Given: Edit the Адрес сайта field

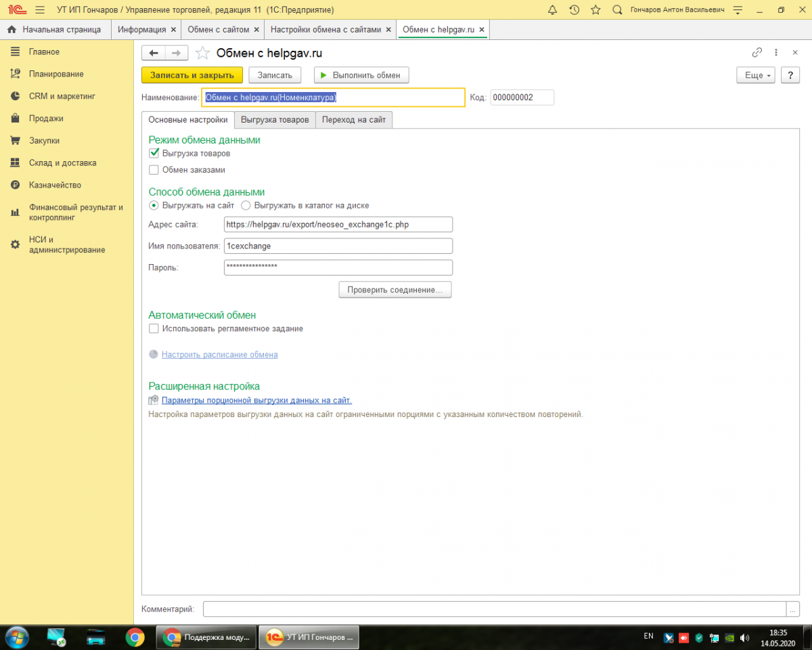Looking at the screenshot, I should [338, 224].
